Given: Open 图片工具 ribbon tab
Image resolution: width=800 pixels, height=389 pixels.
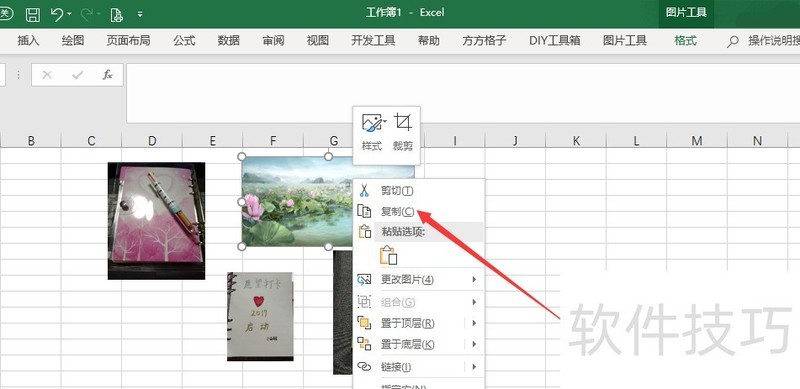Looking at the screenshot, I should (x=624, y=41).
